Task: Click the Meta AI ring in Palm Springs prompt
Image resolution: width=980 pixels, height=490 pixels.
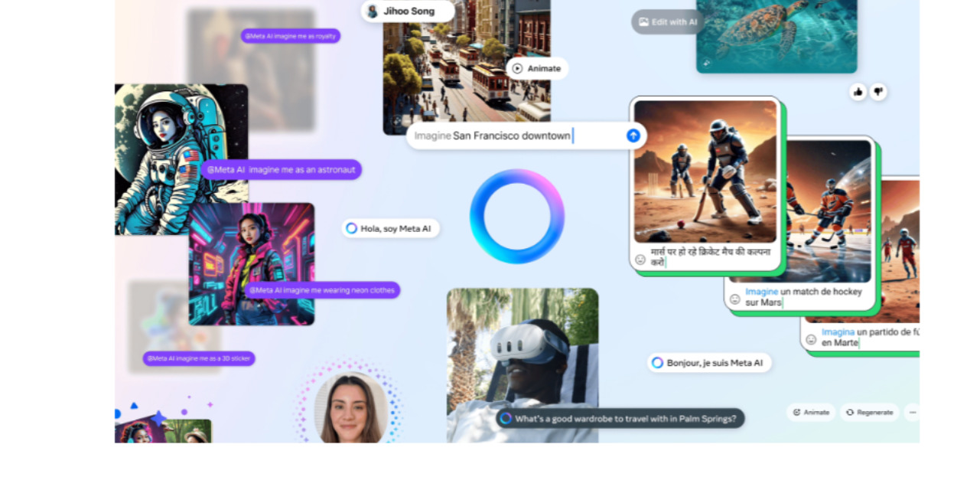Action: point(506,418)
